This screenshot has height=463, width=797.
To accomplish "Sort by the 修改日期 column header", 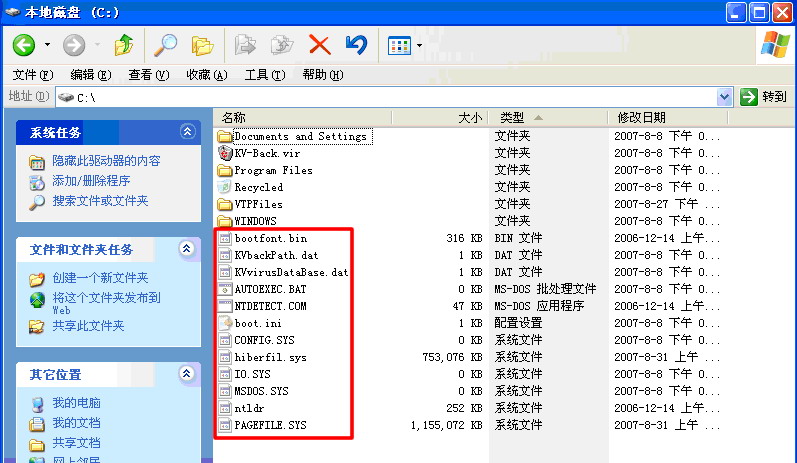I will [x=668, y=118].
